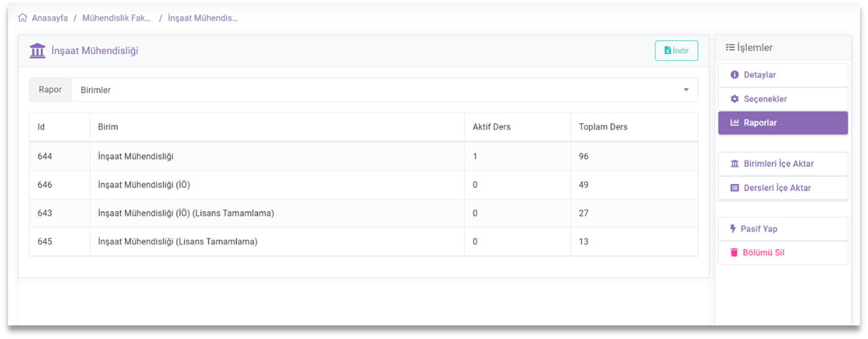Click the info icon on Detaylar
The height and width of the screenshot is (339, 868).
[x=735, y=75]
